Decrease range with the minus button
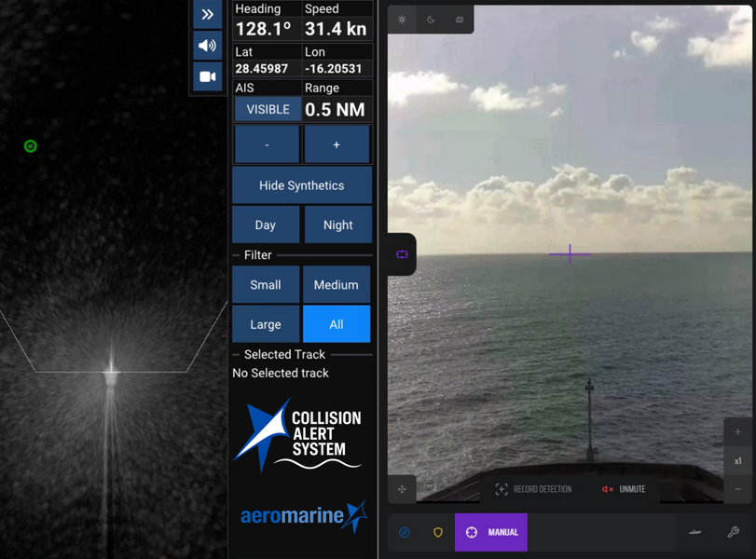Viewport: 756px width, 559px height. [267, 144]
